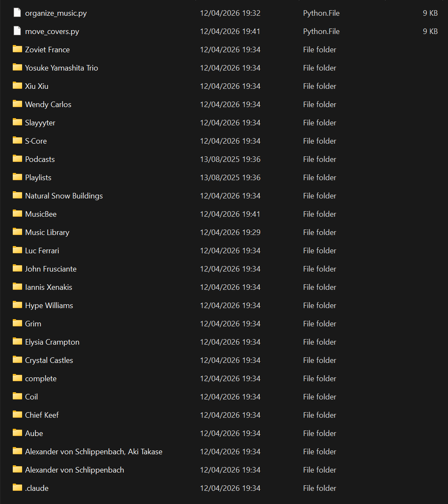The width and height of the screenshot is (448, 504).
Task: Select the Luc Ferrari folder name
Action: tap(42, 251)
